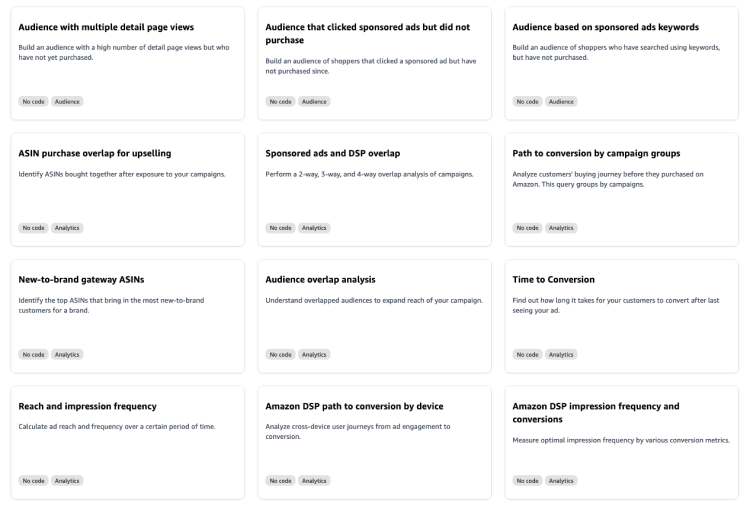Click 'Analytics' tag on Reach and impression frequency card
This screenshot has height=511, width=750.
coord(68,480)
